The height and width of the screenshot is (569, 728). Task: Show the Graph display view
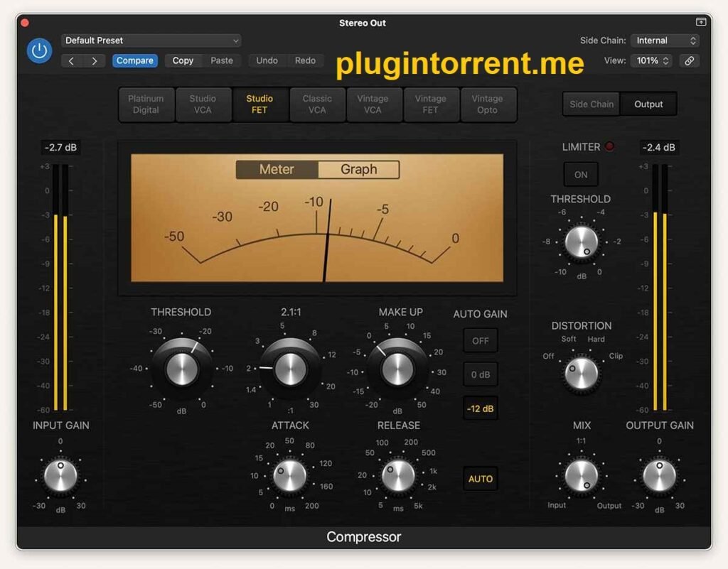[359, 169]
